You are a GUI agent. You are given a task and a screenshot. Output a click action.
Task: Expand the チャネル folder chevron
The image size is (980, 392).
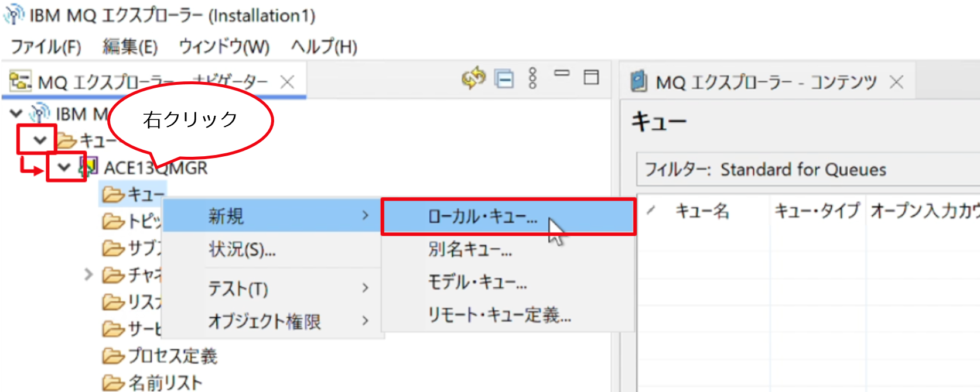(88, 274)
